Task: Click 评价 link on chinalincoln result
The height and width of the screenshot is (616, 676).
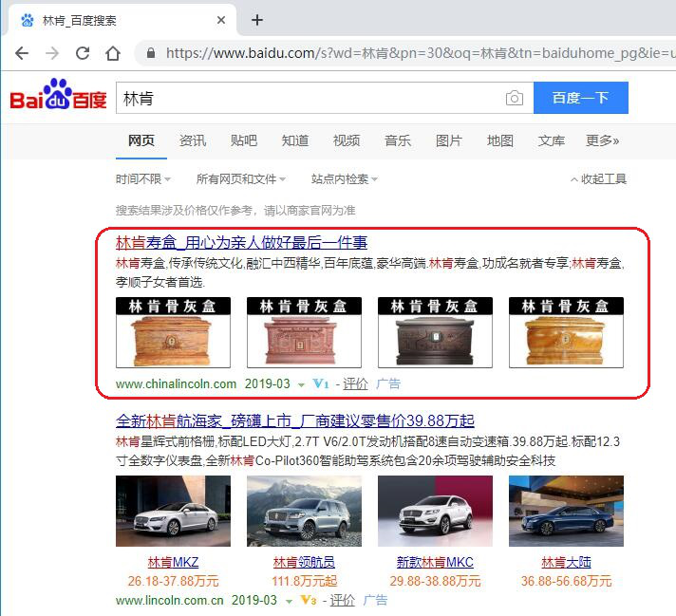Action: (355, 383)
